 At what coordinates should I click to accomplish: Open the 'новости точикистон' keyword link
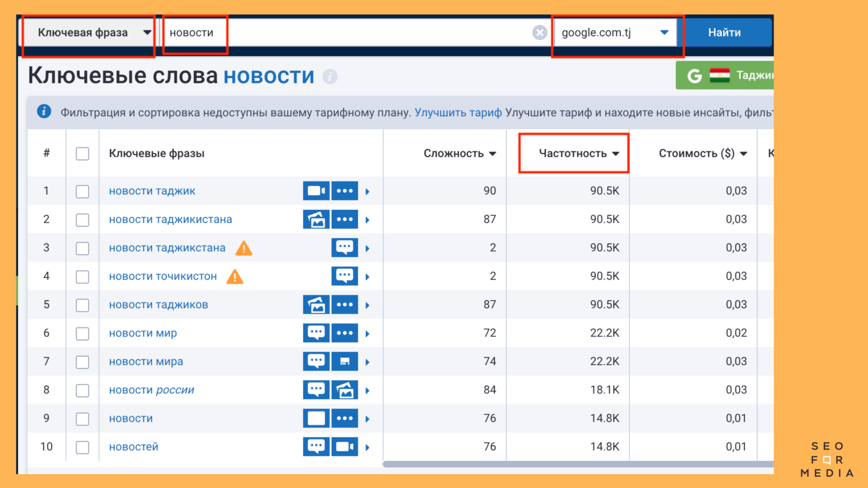click(x=163, y=276)
